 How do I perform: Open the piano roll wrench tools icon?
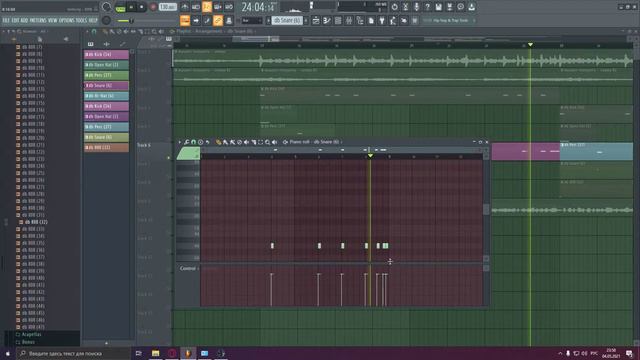(x=187, y=142)
